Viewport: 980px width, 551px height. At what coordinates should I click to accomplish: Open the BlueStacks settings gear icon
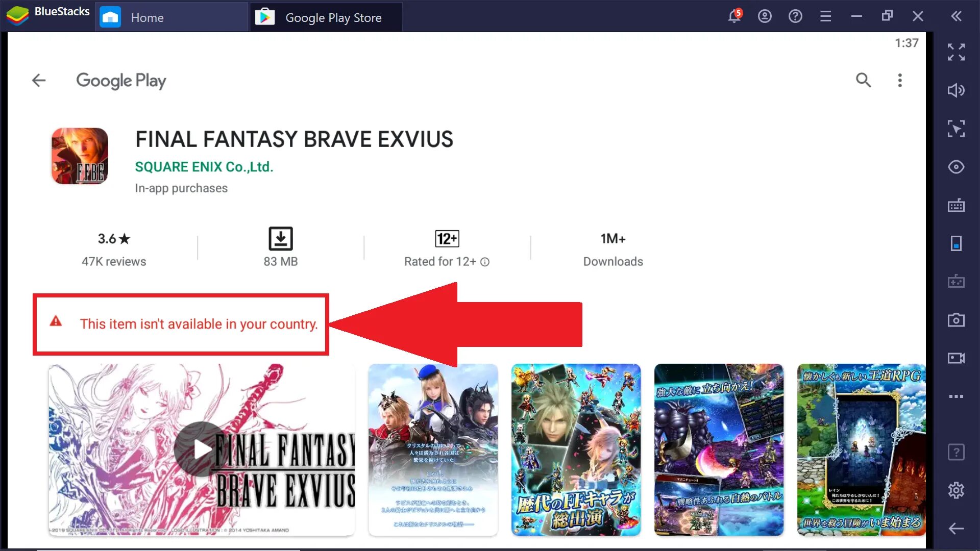[957, 490]
